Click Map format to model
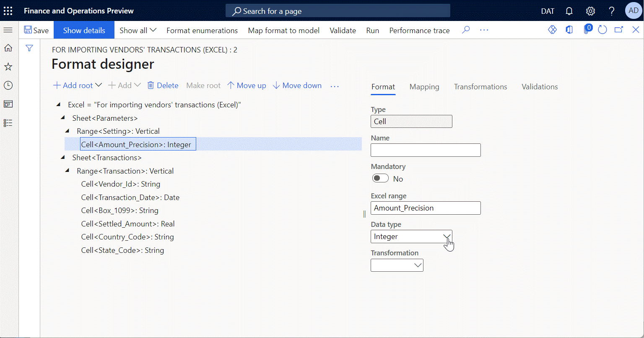Screen dimensions: 644x338 coord(284,30)
